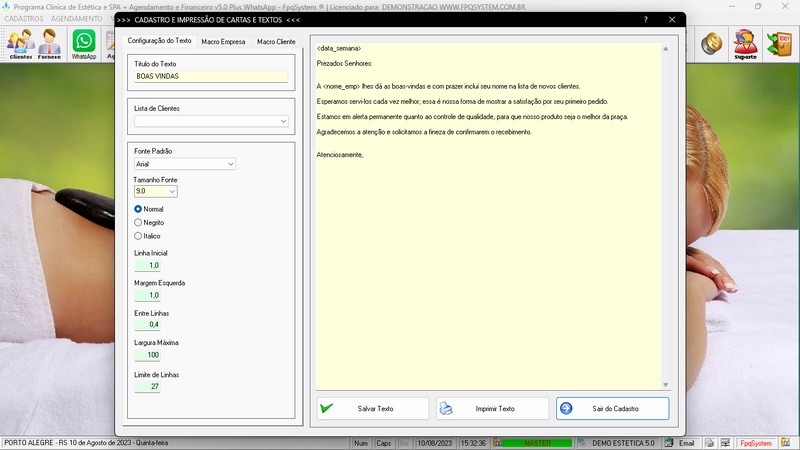Click the green checkmark on Salvar Texto
This screenshot has height=450, width=800.
click(x=327, y=408)
